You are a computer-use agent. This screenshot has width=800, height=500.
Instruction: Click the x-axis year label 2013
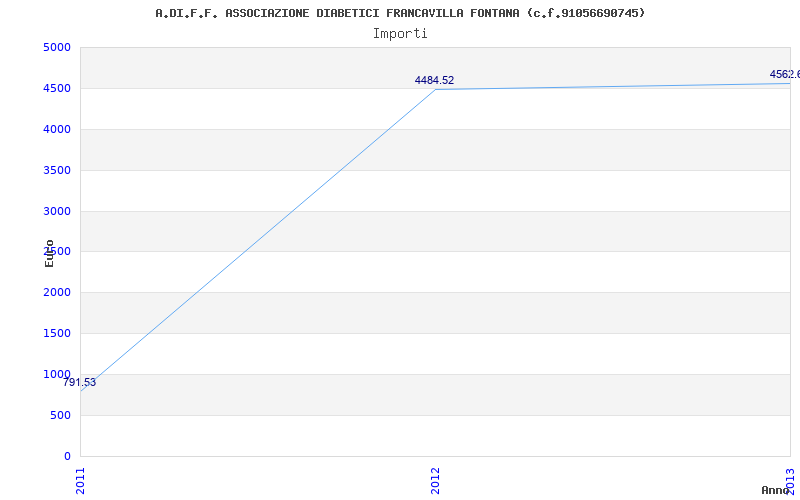790,481
